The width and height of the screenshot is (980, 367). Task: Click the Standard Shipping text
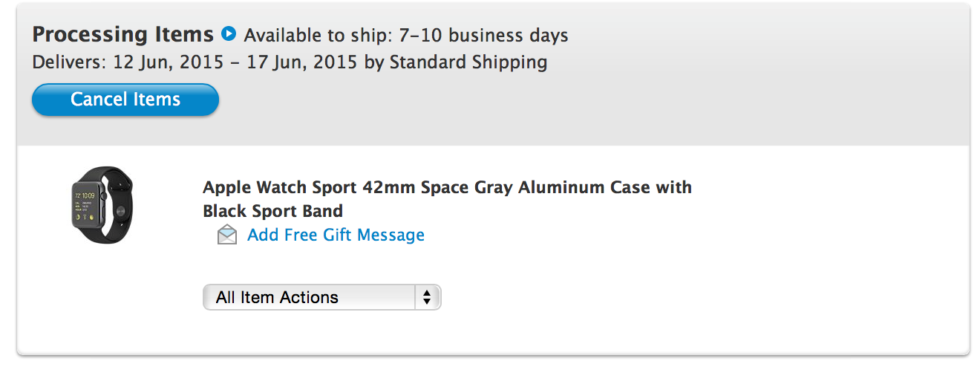click(468, 62)
